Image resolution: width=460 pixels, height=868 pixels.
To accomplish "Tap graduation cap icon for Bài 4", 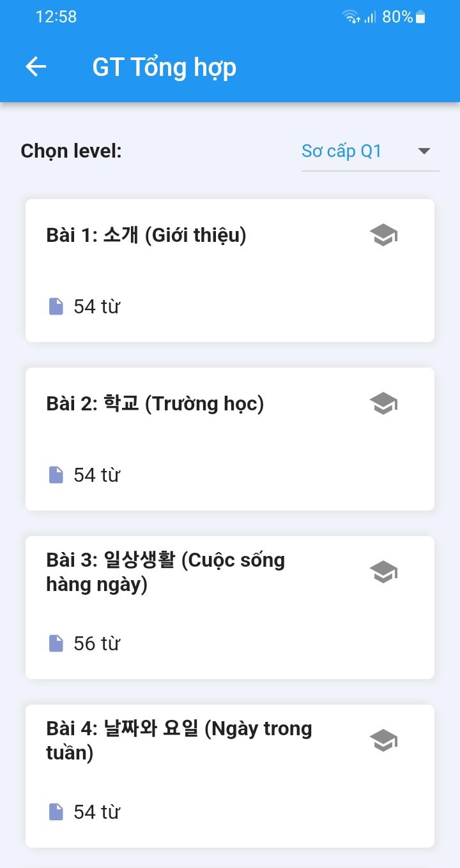I will (x=383, y=740).
